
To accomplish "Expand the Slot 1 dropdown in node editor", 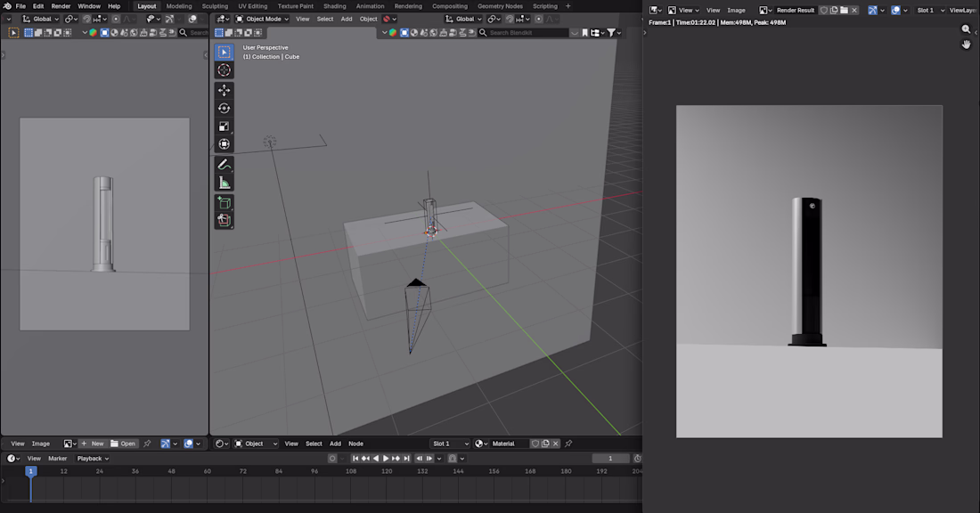I will (x=450, y=444).
